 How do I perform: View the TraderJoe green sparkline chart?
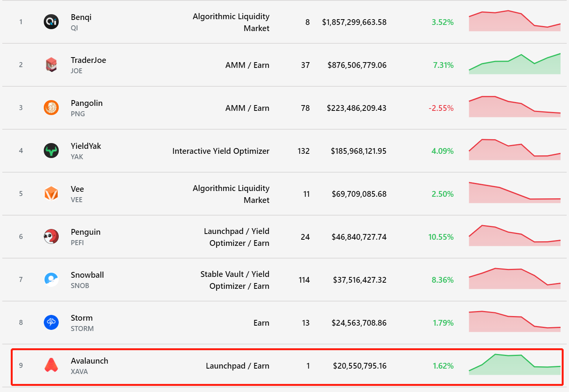click(x=514, y=64)
